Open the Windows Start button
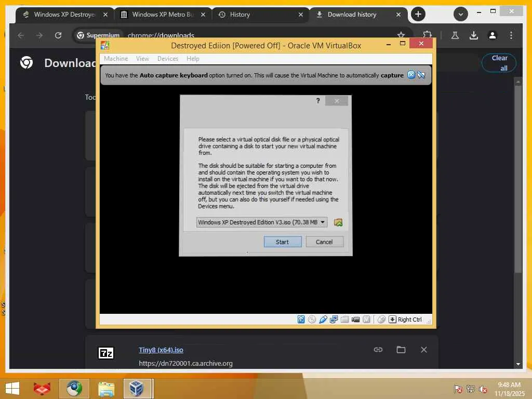This screenshot has width=532, height=399. click(x=12, y=389)
